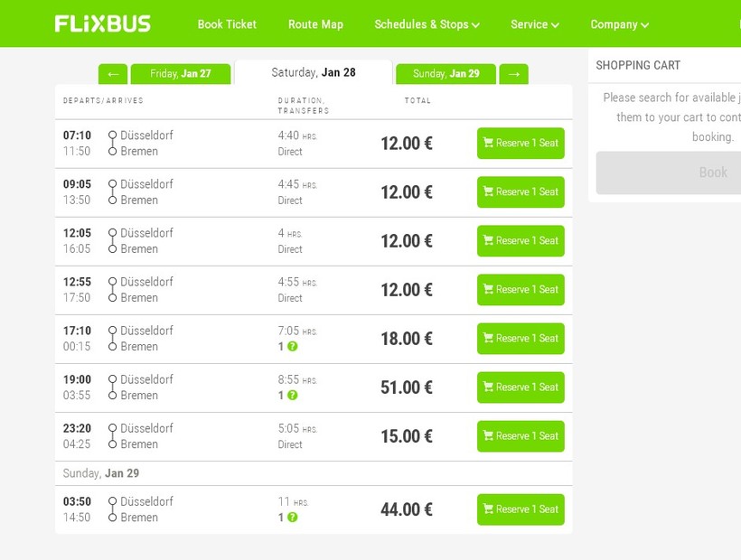The height and width of the screenshot is (560, 741).
Task: Click cart icon on 23:20 trip button
Action: (x=488, y=436)
